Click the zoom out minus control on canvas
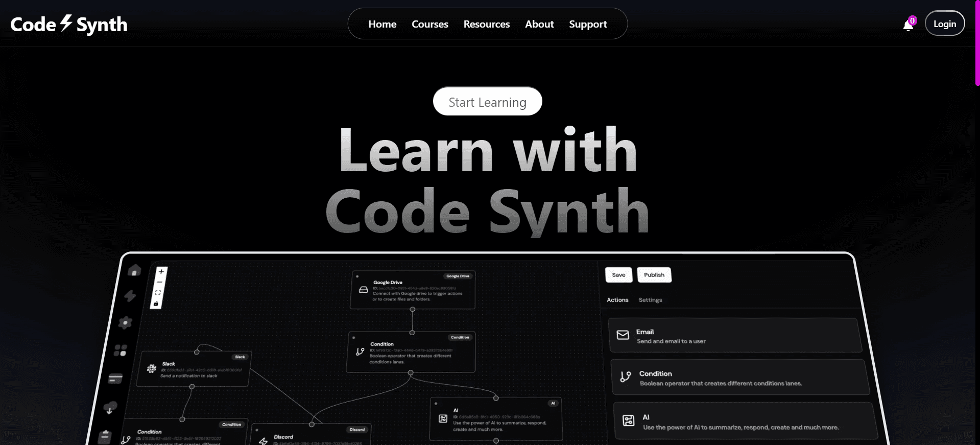 [159, 282]
